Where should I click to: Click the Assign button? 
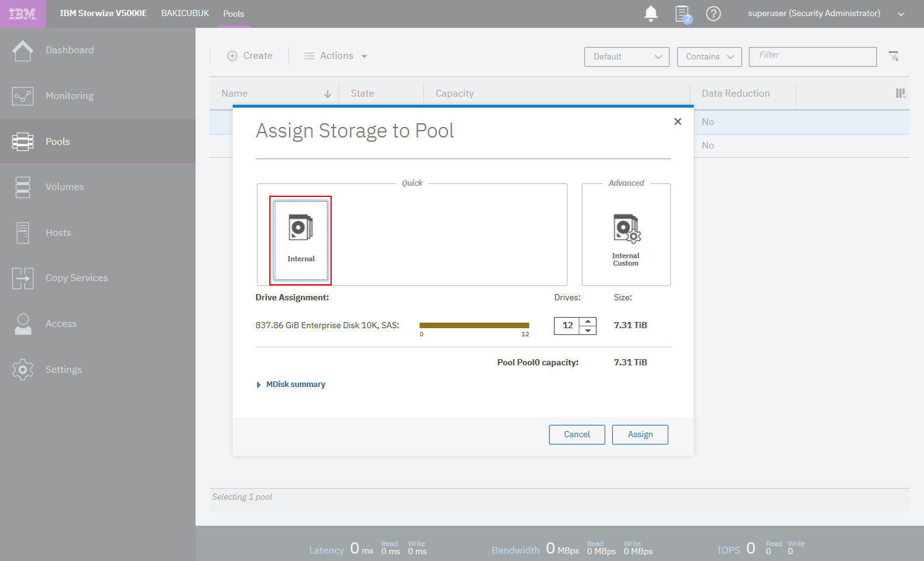pyautogui.click(x=640, y=435)
